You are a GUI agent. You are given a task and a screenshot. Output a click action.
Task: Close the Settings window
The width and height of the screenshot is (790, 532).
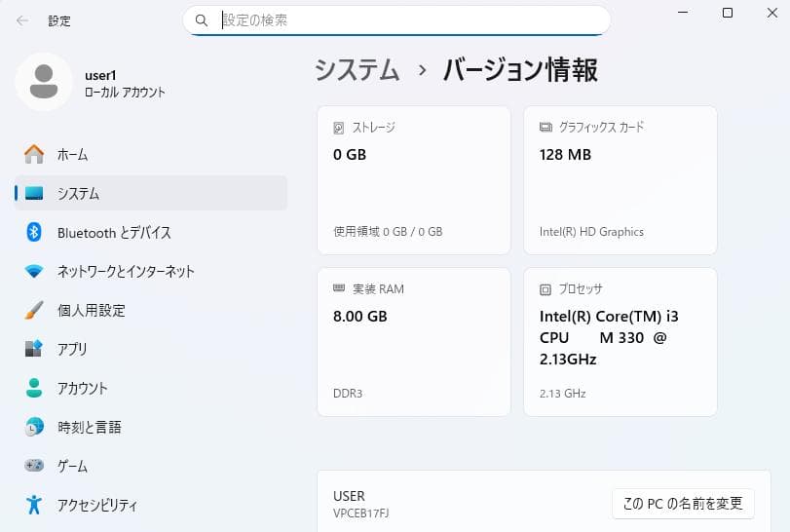tap(772, 13)
